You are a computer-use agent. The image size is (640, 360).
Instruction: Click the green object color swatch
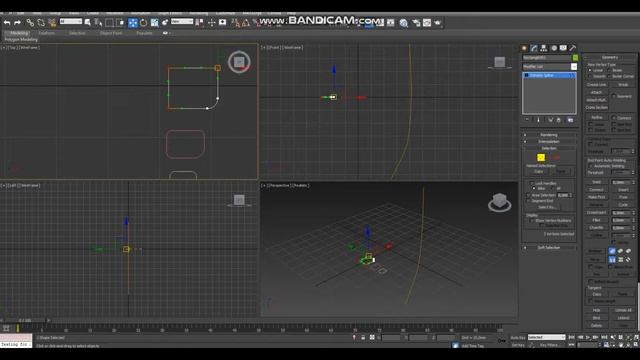[575, 58]
